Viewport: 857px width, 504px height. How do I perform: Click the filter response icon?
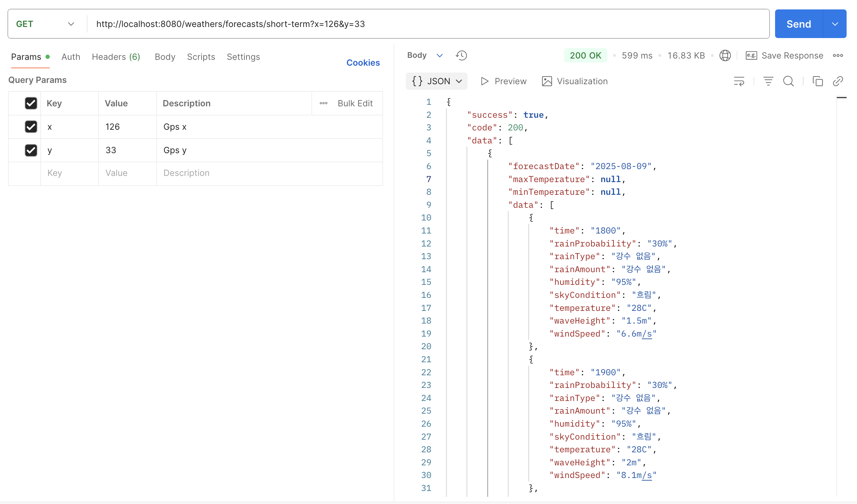point(768,81)
